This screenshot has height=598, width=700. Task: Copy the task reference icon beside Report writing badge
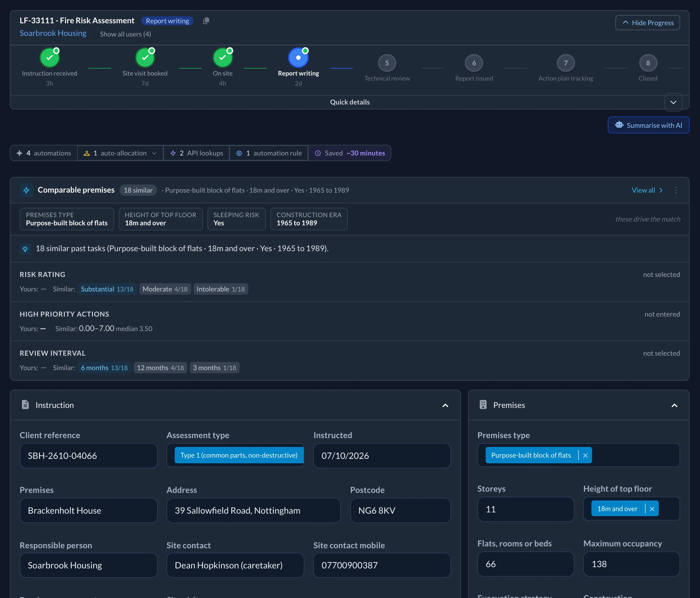206,21
